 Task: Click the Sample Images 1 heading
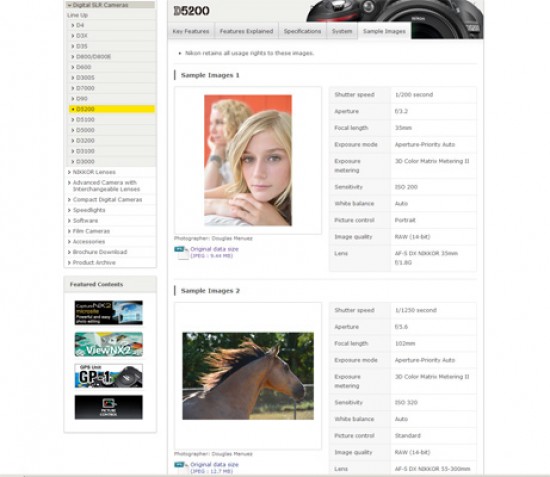(210, 75)
